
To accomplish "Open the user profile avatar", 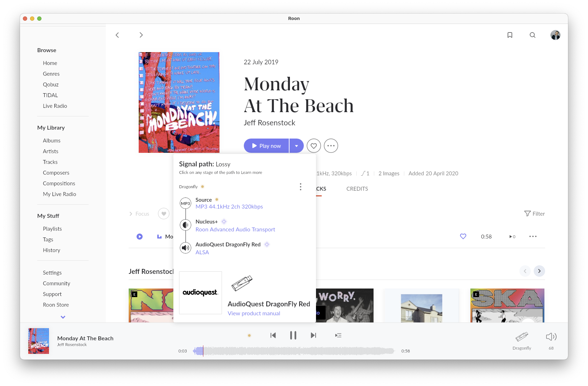I will pyautogui.click(x=555, y=35).
